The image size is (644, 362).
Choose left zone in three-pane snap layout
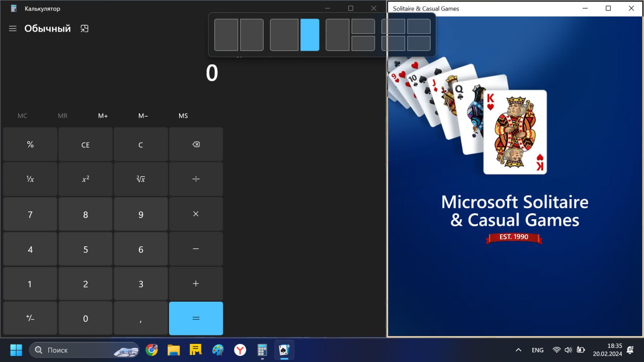click(338, 35)
